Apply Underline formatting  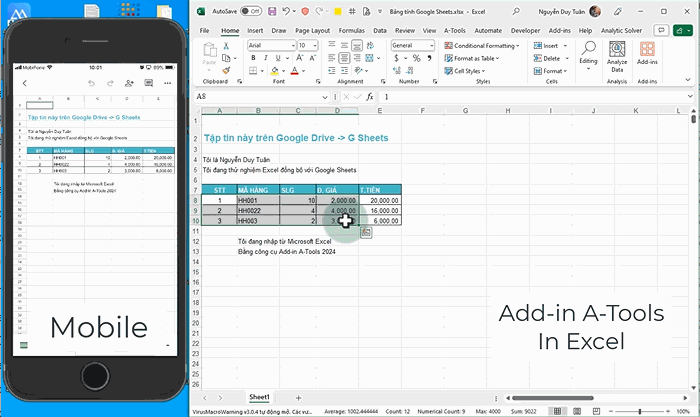[x=278, y=58]
